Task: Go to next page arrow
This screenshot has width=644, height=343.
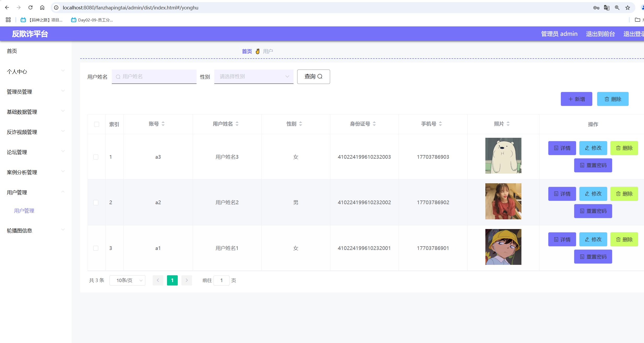Action: click(x=187, y=280)
